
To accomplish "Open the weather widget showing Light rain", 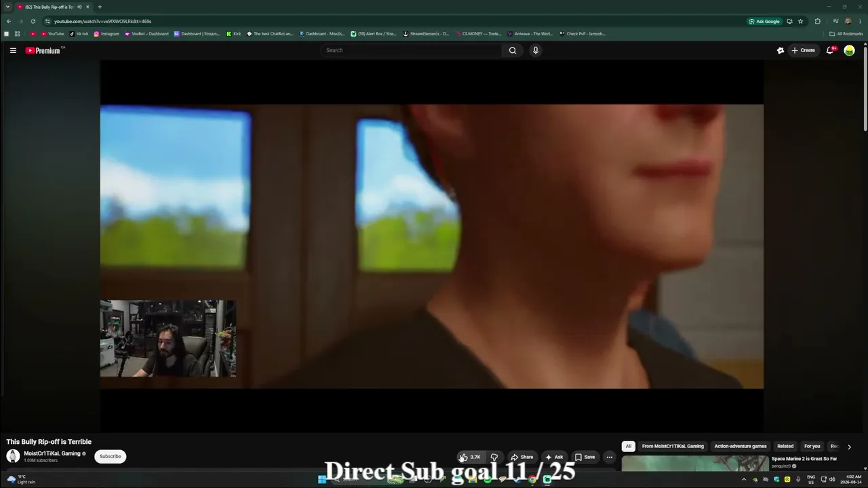I will coord(21,479).
